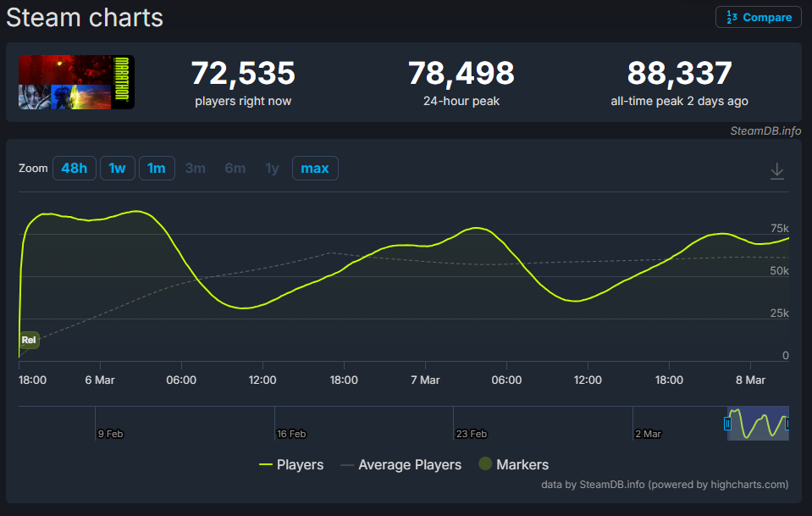
Task: Grab the right navigator range handle
Action: (x=787, y=424)
